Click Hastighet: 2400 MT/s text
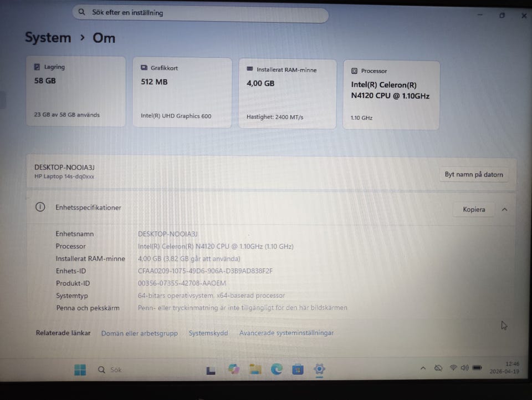The width and height of the screenshot is (532, 400). [275, 117]
